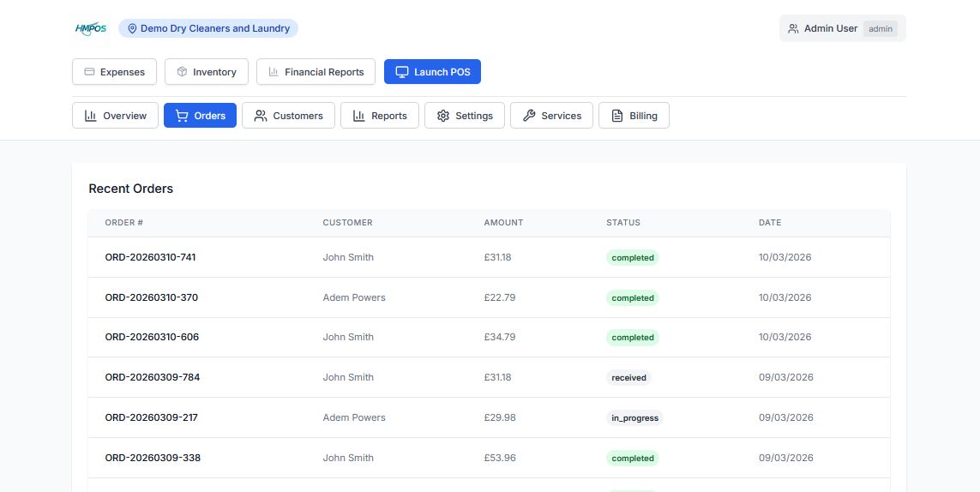Viewport: 980px width, 492px height.
Task: Click the DATE column header
Action: point(770,223)
